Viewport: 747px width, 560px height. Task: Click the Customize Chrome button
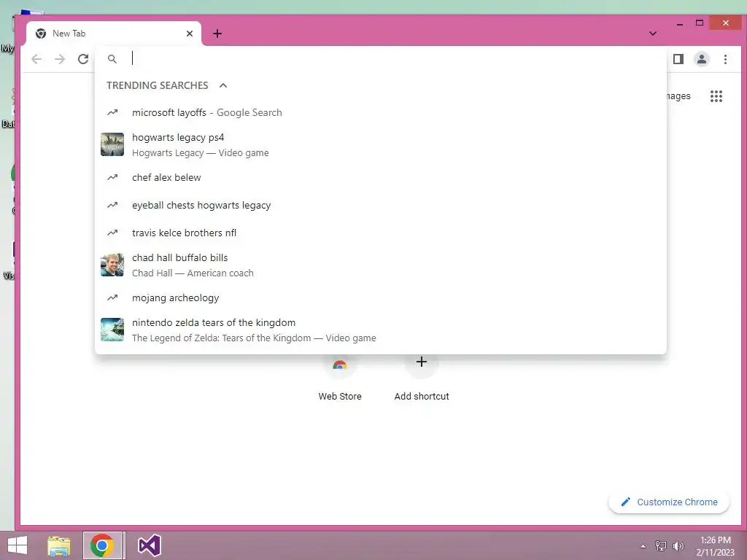tap(669, 502)
